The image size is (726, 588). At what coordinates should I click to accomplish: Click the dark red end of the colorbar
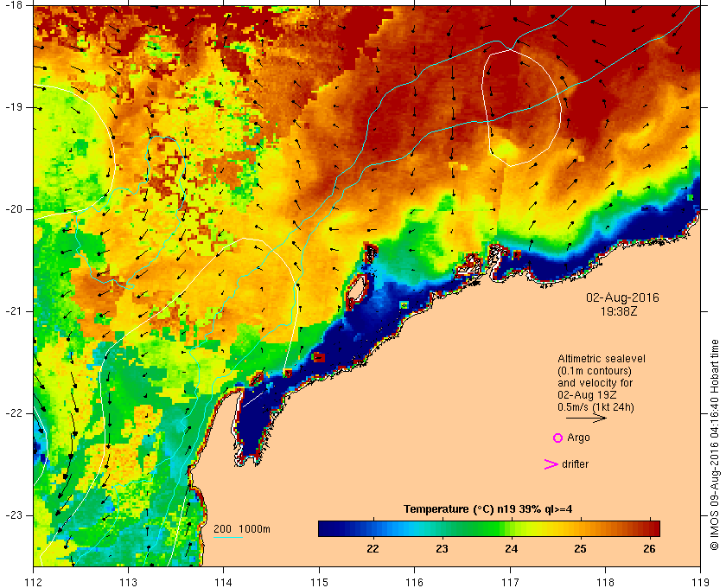pos(654,528)
